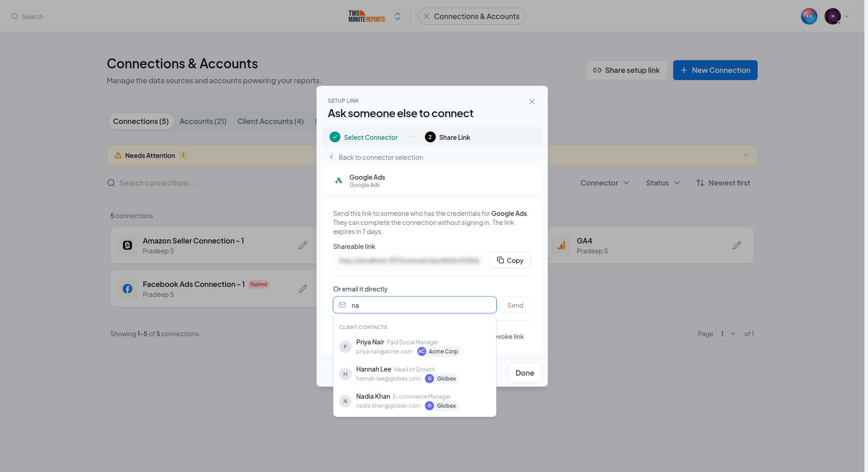Click the edit pencil on GA4 connection
The image size is (868, 472).
pyautogui.click(x=737, y=245)
